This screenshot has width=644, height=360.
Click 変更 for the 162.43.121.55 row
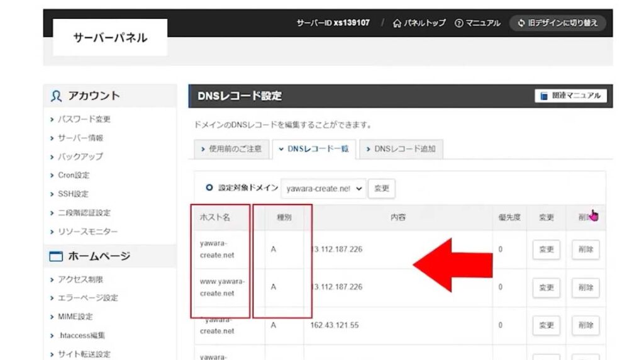(x=547, y=325)
